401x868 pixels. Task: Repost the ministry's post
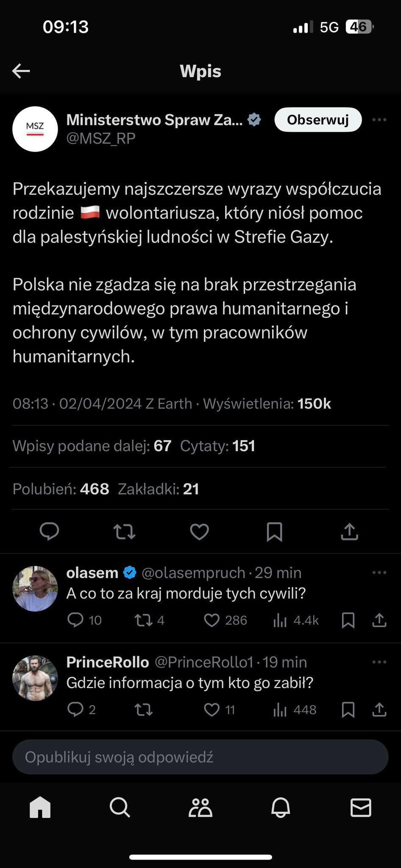[x=124, y=531]
